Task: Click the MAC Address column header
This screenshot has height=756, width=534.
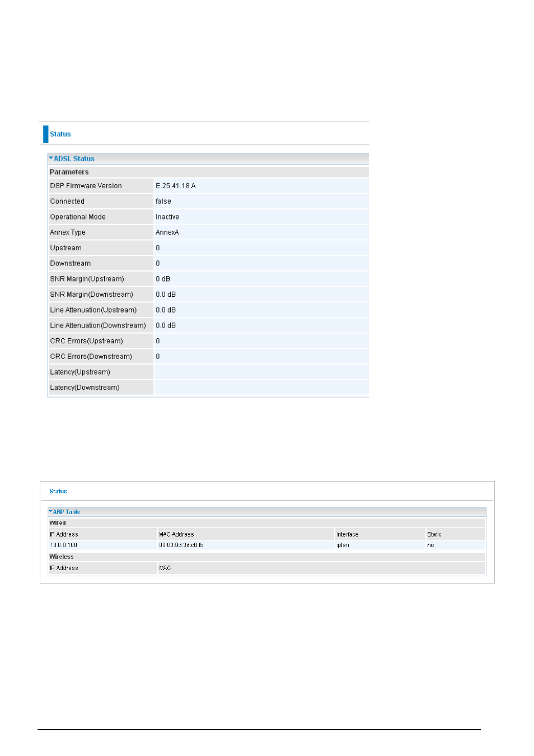Action: point(176,535)
